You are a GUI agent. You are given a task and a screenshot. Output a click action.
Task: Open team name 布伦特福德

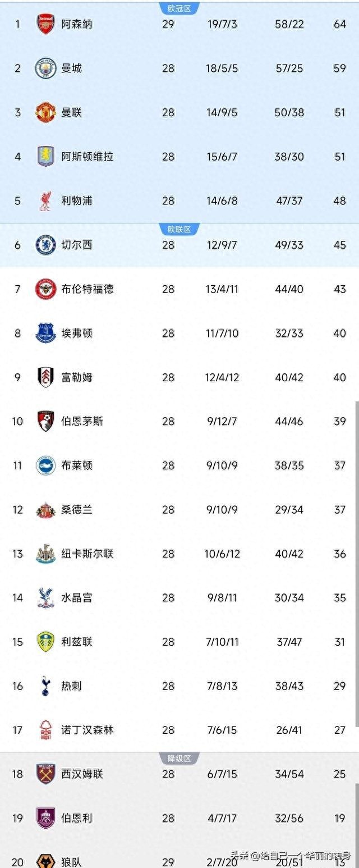click(x=88, y=289)
